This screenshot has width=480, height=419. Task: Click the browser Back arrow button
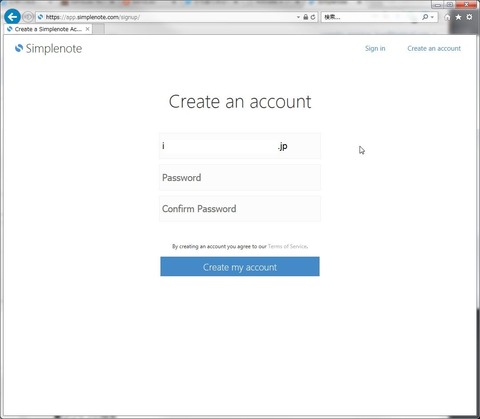tap(13, 17)
